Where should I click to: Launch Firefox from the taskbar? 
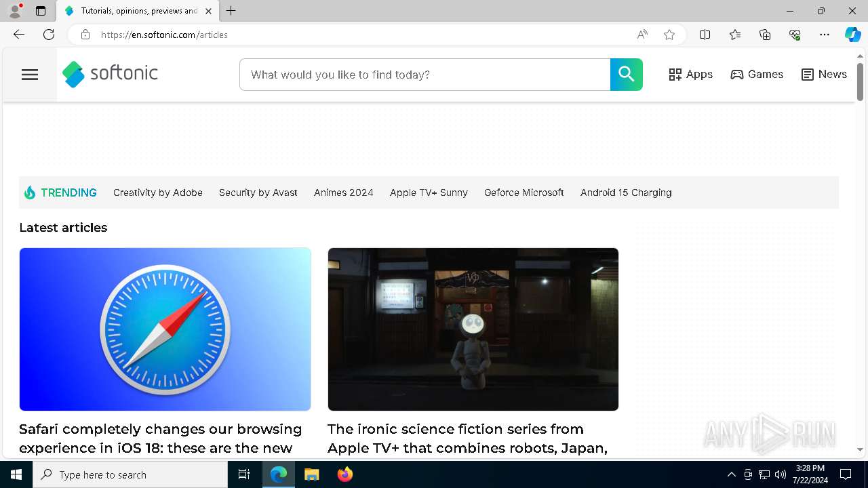[344, 474]
